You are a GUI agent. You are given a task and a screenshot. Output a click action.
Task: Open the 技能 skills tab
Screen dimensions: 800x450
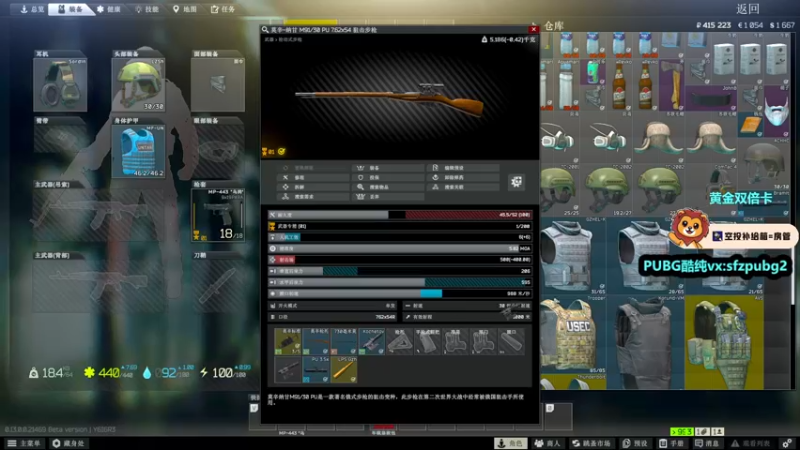147,9
